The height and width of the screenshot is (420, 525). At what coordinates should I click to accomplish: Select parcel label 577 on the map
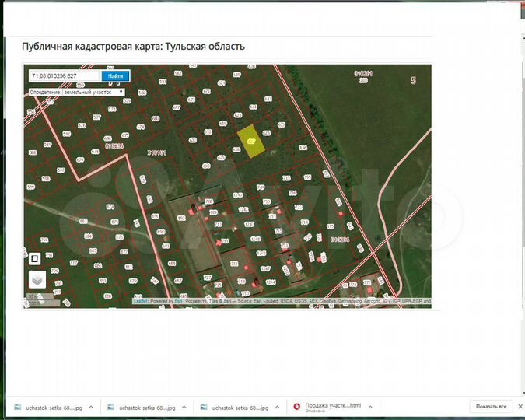click(x=96, y=117)
